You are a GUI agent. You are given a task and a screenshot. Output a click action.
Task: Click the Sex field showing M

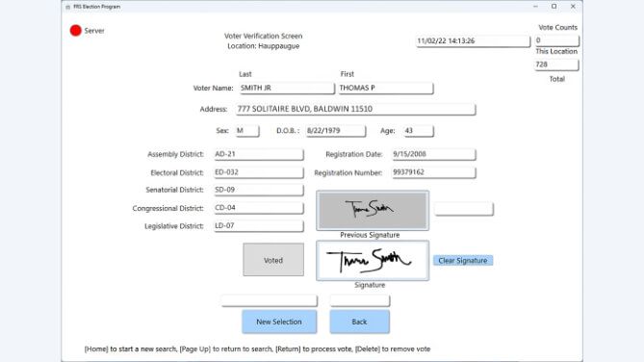247,131
